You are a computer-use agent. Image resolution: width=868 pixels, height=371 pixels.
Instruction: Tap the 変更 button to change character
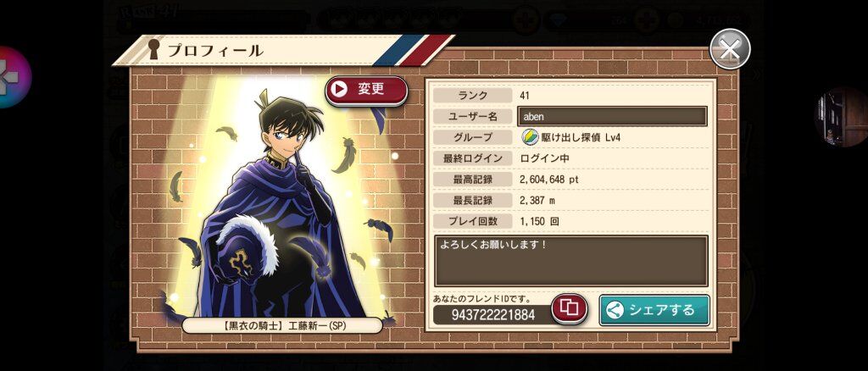click(x=366, y=90)
